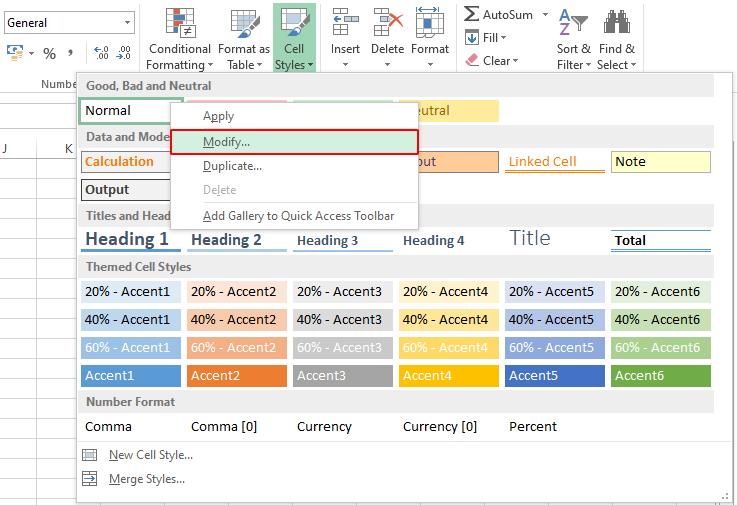Expand the Format dropdown arrow
Viewport: 737px width, 505px height.
pos(430,64)
